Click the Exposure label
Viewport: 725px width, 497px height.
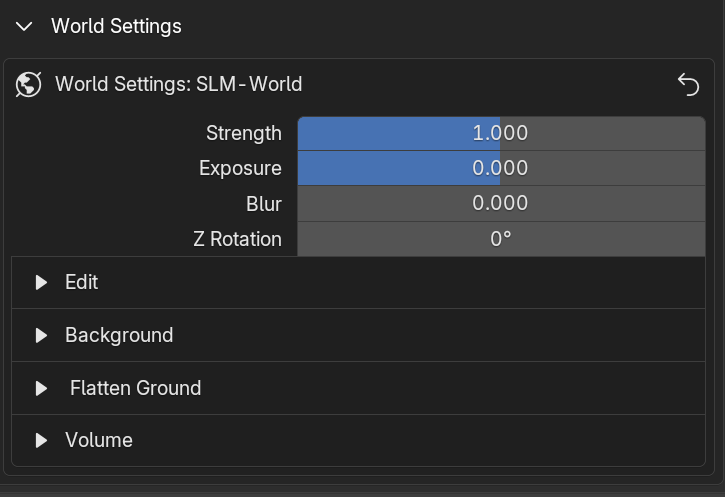[x=240, y=168]
